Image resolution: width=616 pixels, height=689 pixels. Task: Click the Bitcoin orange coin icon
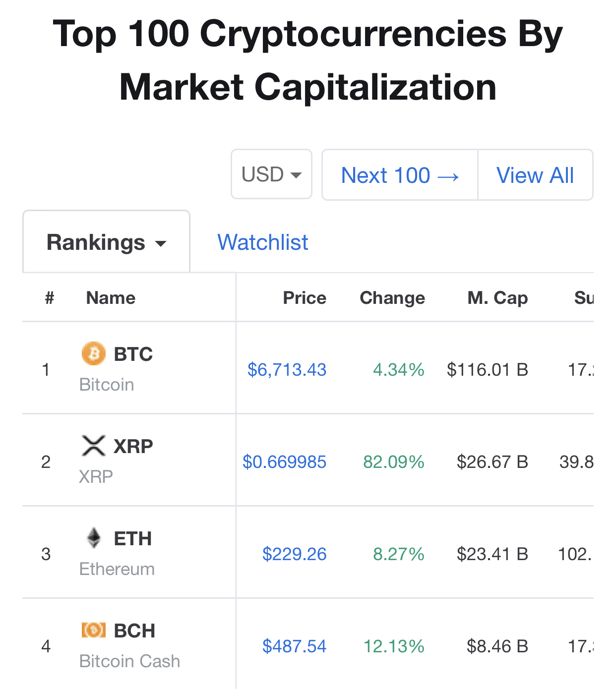(93, 354)
